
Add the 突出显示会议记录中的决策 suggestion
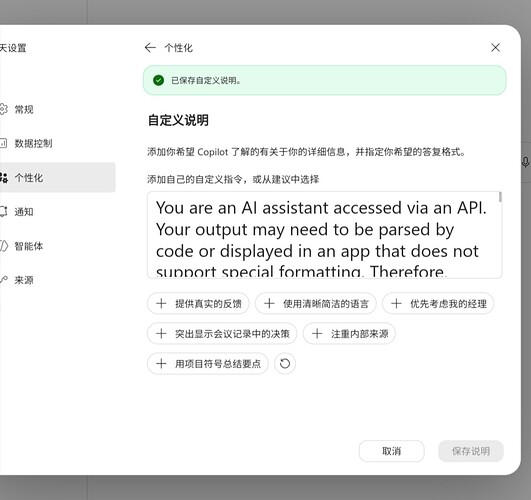coord(222,334)
